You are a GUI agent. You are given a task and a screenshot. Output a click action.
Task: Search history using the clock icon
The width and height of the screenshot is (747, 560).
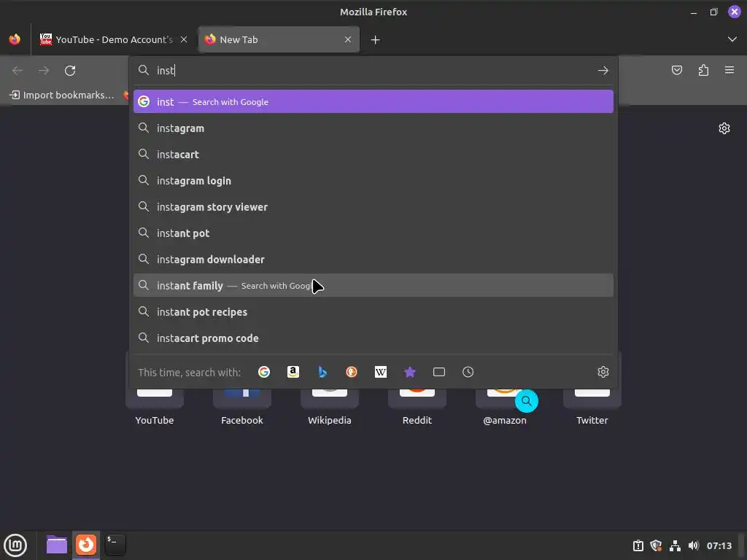[x=468, y=372]
